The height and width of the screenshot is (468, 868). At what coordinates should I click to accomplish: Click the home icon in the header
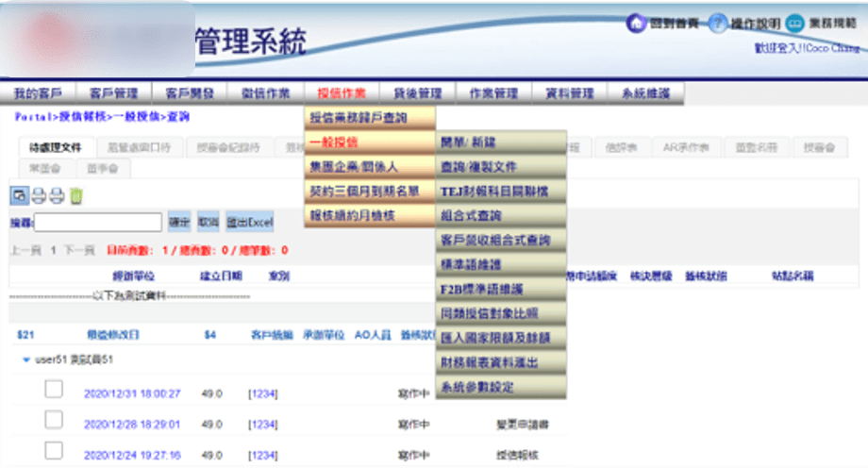pyautogui.click(x=636, y=23)
